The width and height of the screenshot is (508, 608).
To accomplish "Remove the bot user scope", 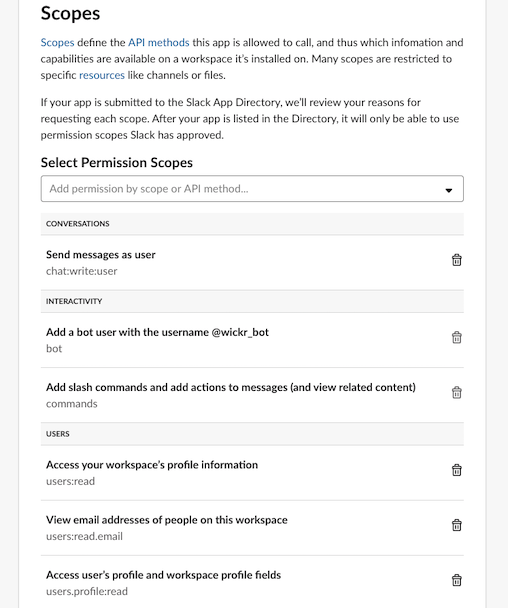I will (456, 337).
